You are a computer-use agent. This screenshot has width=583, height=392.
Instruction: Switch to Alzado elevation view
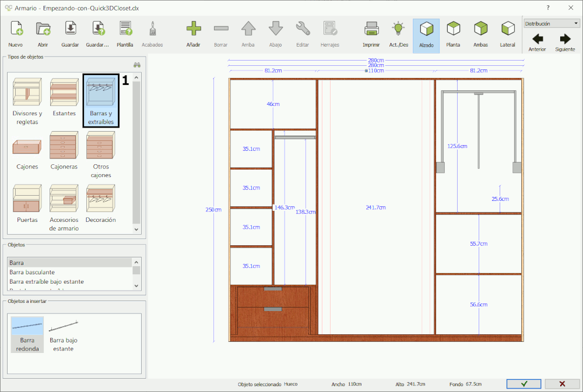[426, 36]
